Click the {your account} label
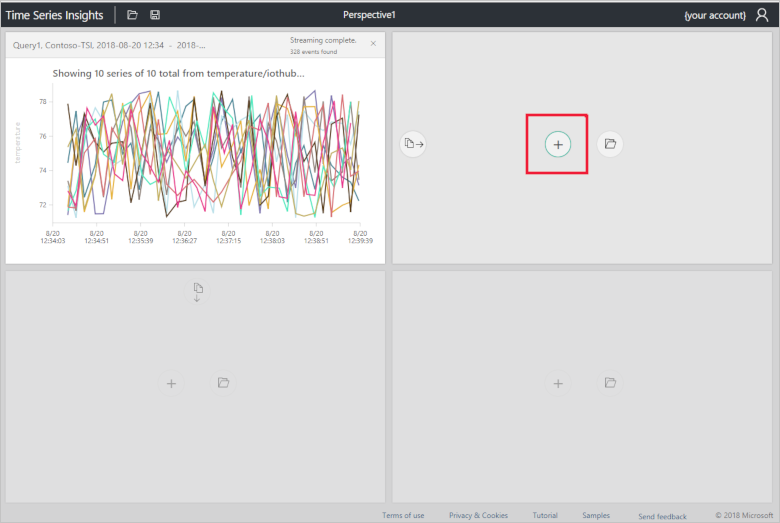 click(x=715, y=15)
